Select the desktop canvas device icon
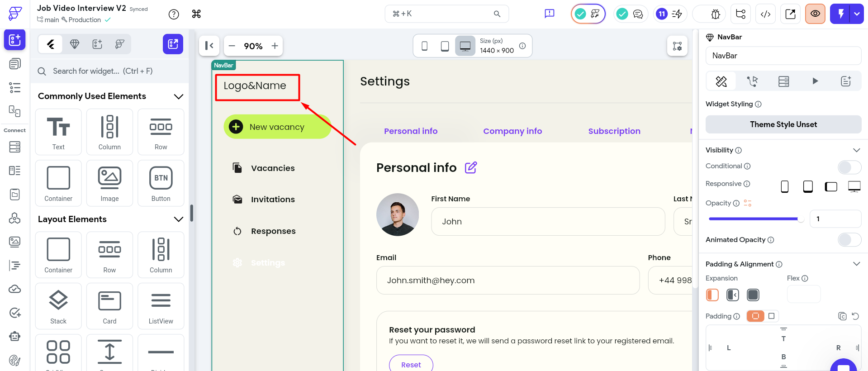Viewport: 868px width, 371px height. click(x=465, y=46)
